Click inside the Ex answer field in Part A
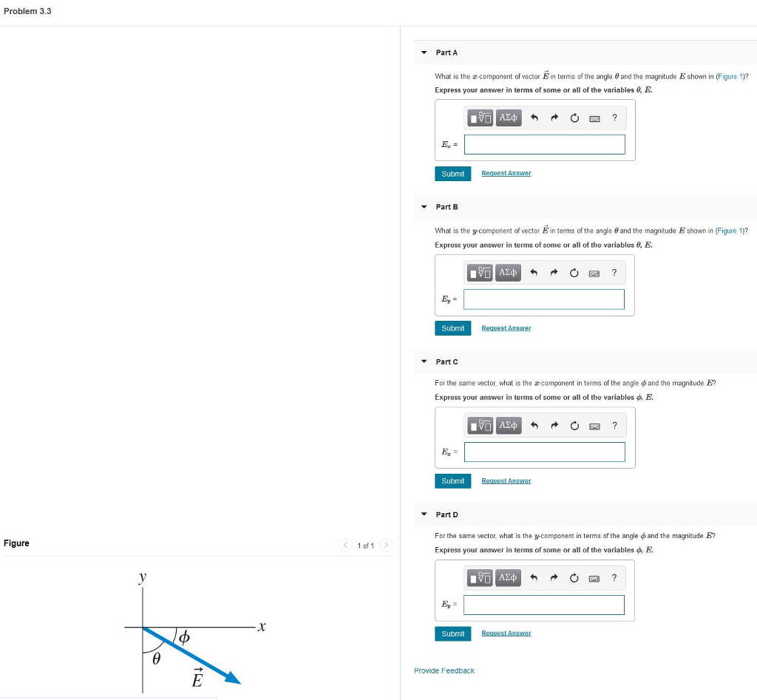This screenshot has height=700, width=757. 544,144
